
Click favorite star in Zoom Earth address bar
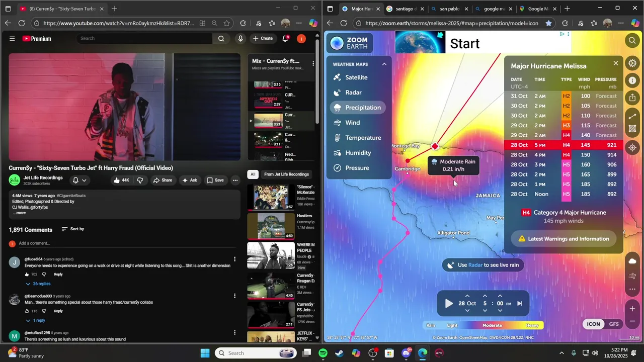pyautogui.click(x=548, y=23)
